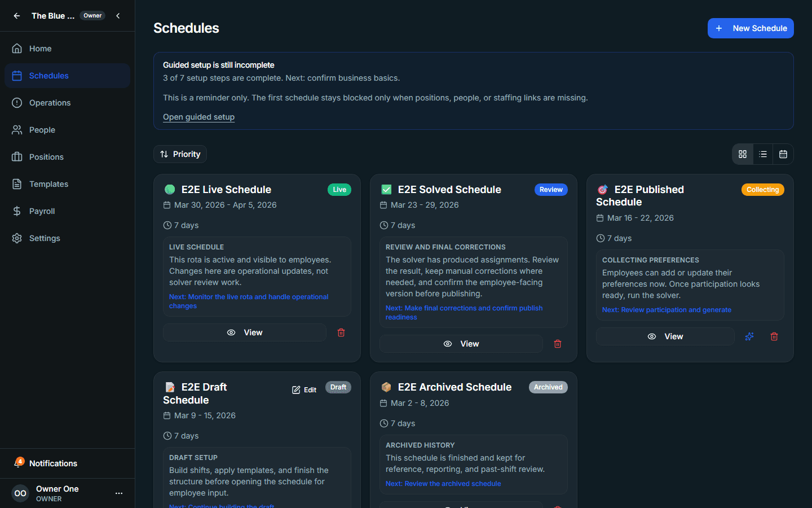Click the Settings gear icon
Viewport: 812px width, 508px height.
[x=17, y=238]
